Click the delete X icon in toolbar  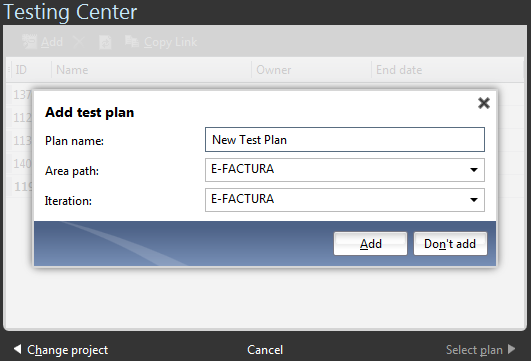click(x=79, y=42)
